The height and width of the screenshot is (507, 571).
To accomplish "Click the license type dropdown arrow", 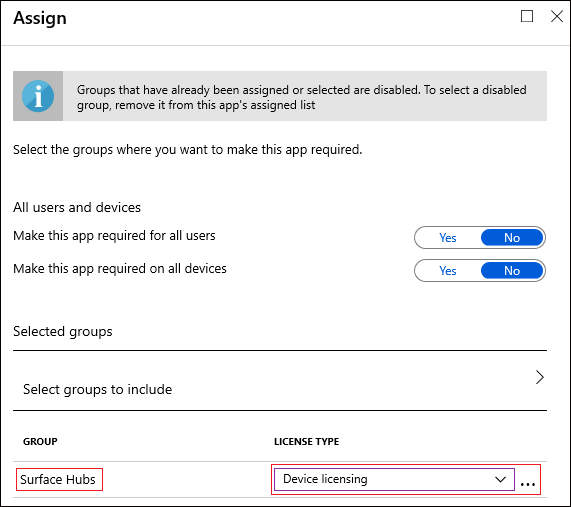I will (500, 479).
